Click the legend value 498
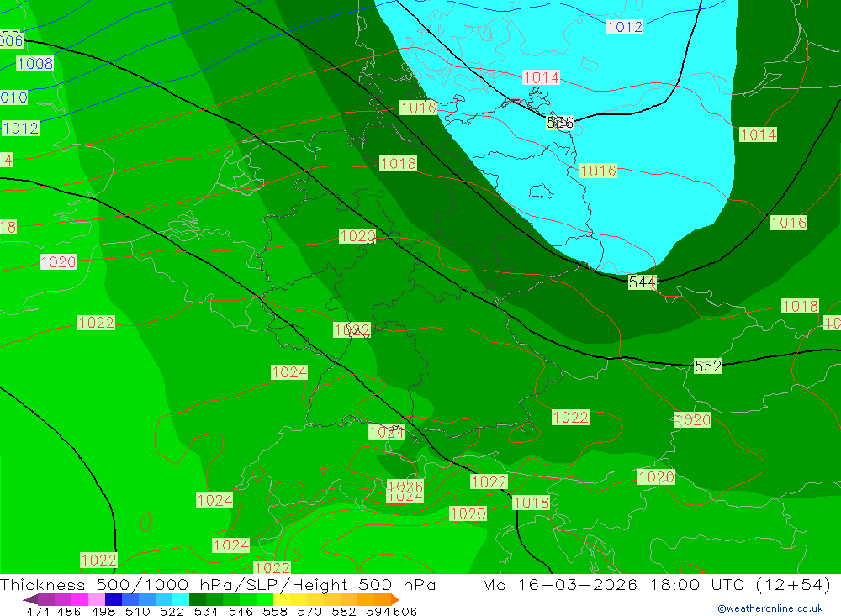Viewport: 841px width, 616px height. coord(103,611)
